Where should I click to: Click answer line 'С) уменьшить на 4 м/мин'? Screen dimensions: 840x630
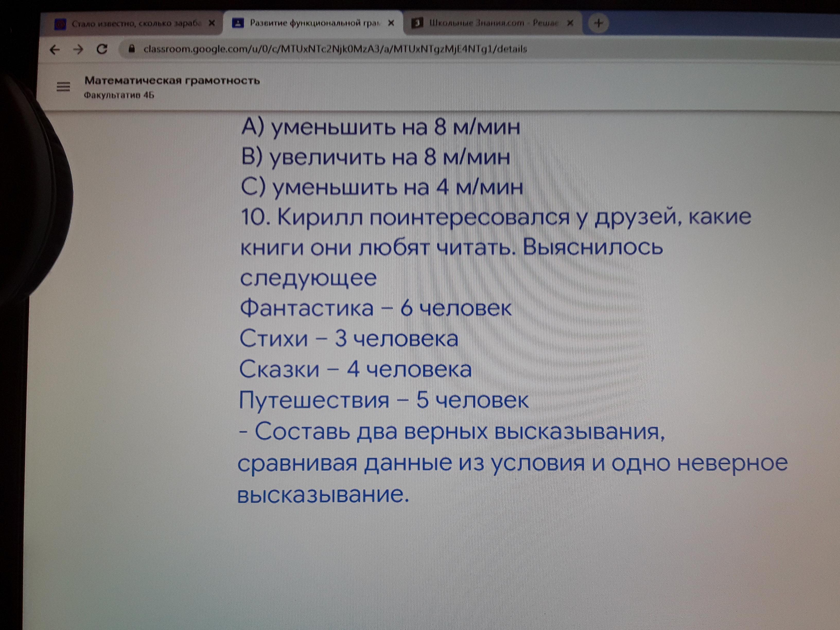382,187
